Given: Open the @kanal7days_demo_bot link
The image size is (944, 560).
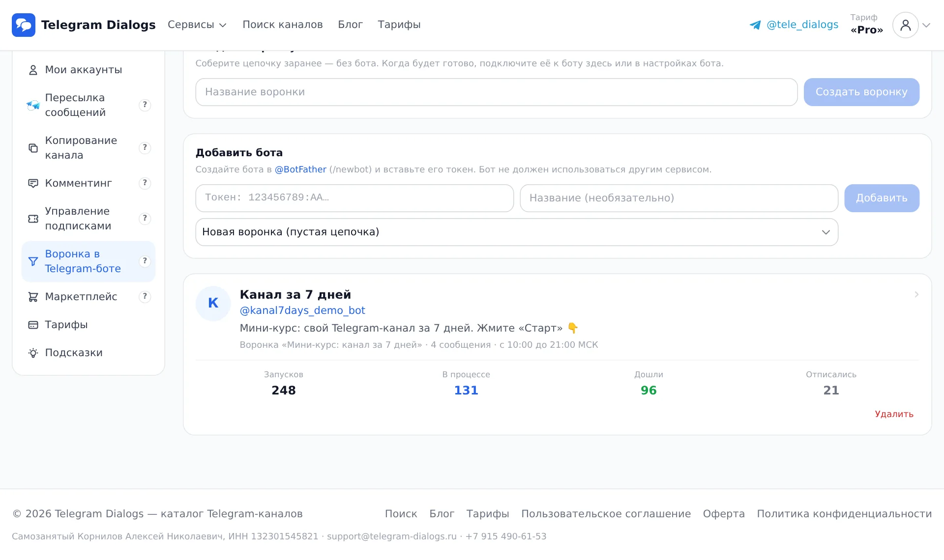Looking at the screenshot, I should [302, 310].
